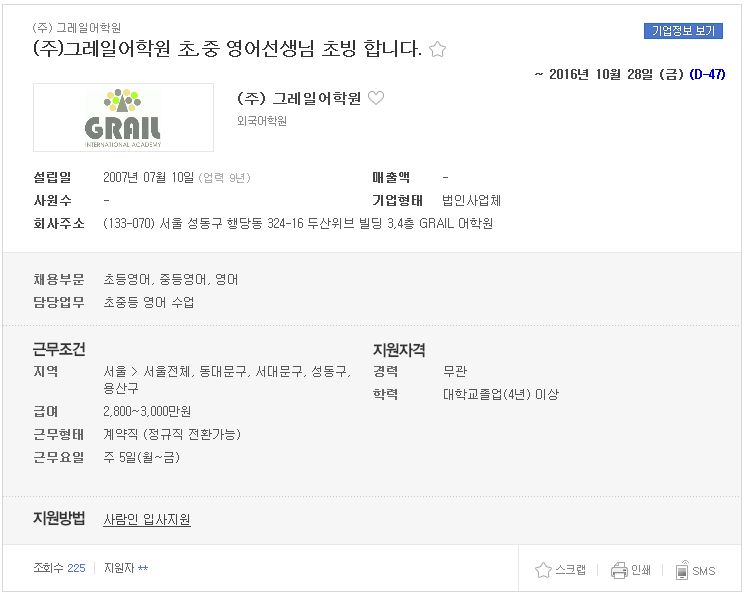750x595 pixels.
Task: Click the 지원자 ** count
Action: [x=126, y=568]
